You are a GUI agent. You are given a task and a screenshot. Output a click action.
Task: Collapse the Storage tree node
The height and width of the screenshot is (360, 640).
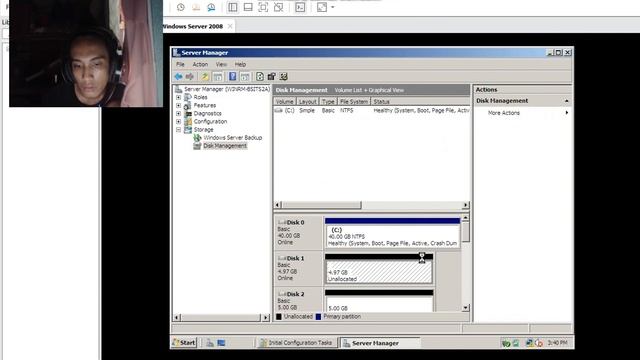pyautogui.click(x=178, y=130)
